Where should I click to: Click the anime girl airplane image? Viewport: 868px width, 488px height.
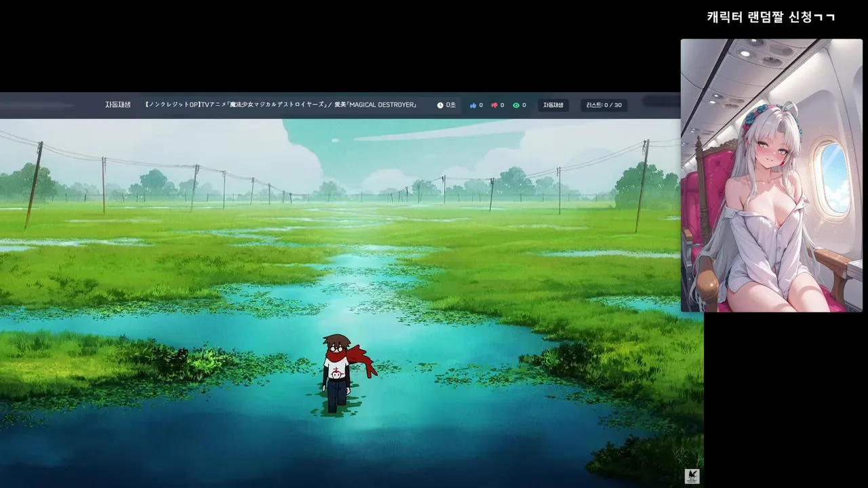click(x=772, y=176)
